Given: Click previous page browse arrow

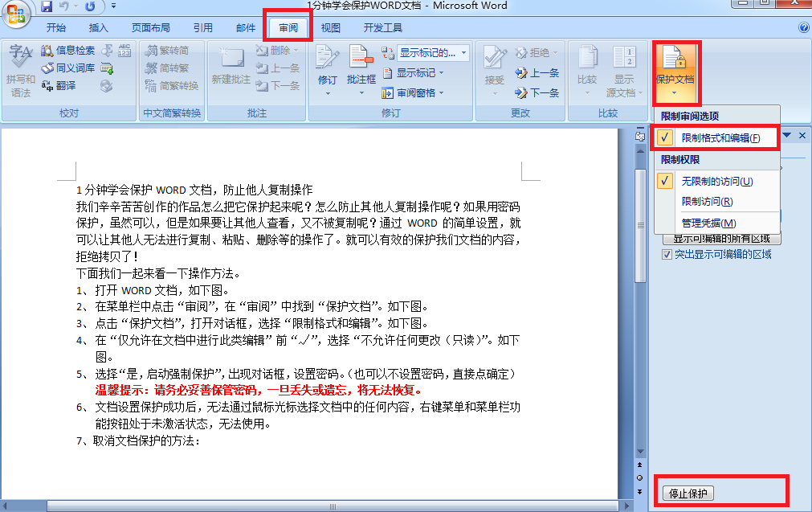Looking at the screenshot, I should 640,465.
